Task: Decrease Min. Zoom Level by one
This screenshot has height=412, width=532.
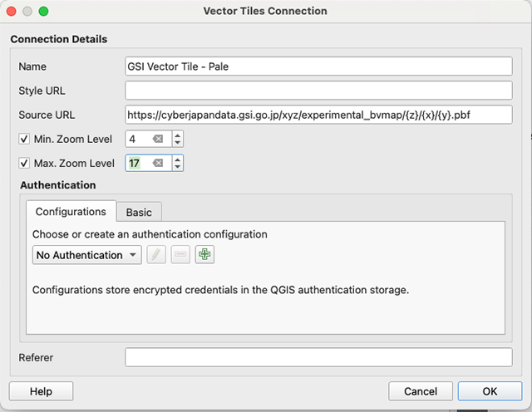Action: click(x=177, y=143)
